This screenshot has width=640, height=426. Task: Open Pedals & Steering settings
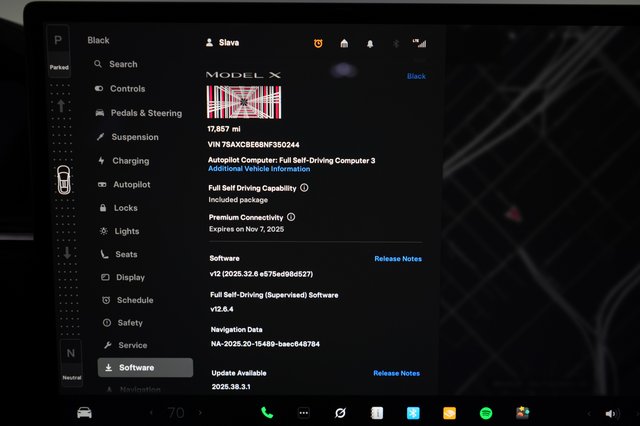(x=138, y=113)
